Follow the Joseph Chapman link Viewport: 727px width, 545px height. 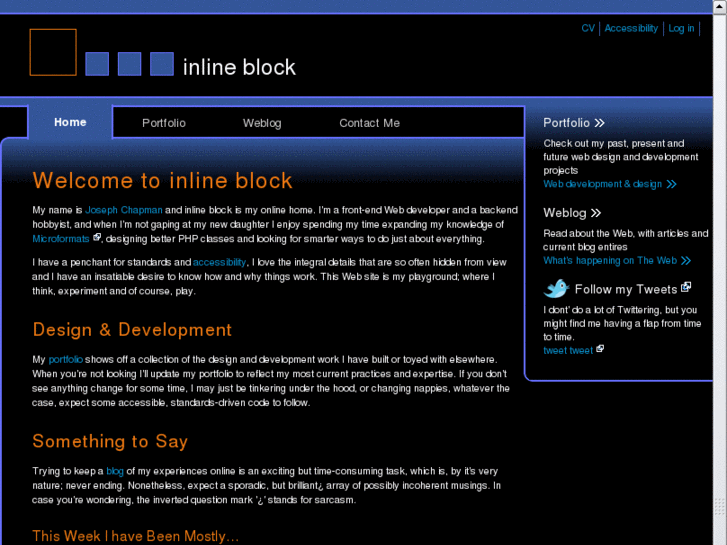(x=124, y=210)
